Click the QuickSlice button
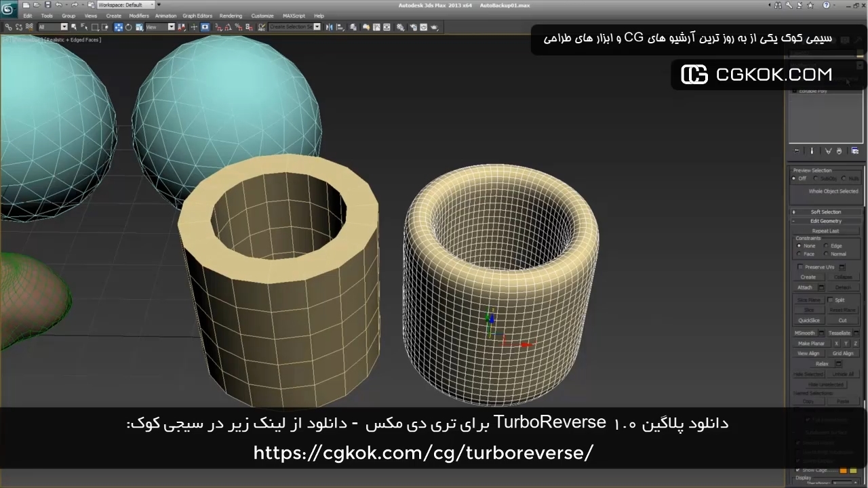Viewport: 868px width, 488px height. [808, 321]
